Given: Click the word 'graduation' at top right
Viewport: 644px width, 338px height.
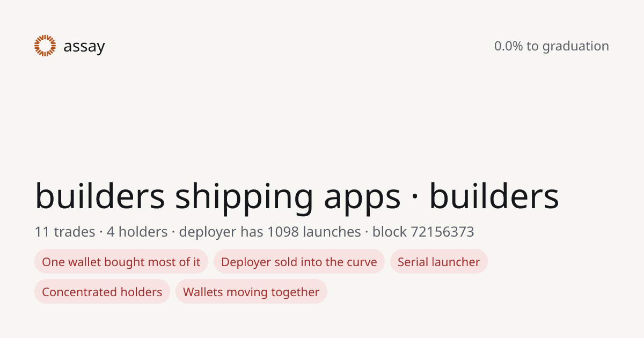Looking at the screenshot, I should [576, 47].
